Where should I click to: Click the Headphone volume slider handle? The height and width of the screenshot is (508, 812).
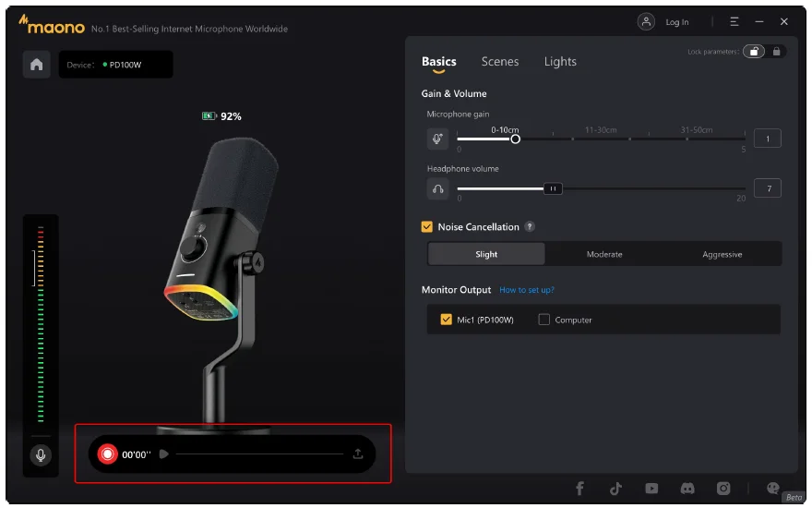(552, 188)
